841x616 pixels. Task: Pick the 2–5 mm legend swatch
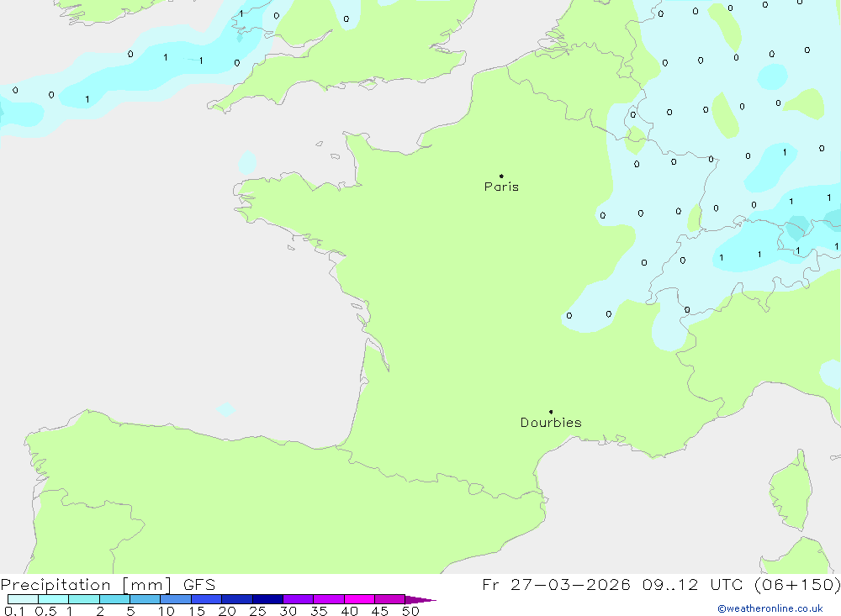(x=114, y=599)
